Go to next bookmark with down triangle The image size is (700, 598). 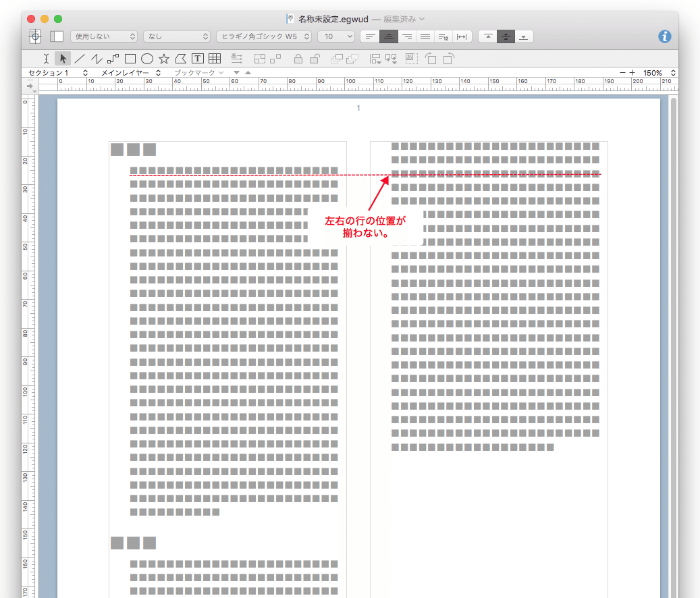point(236,73)
